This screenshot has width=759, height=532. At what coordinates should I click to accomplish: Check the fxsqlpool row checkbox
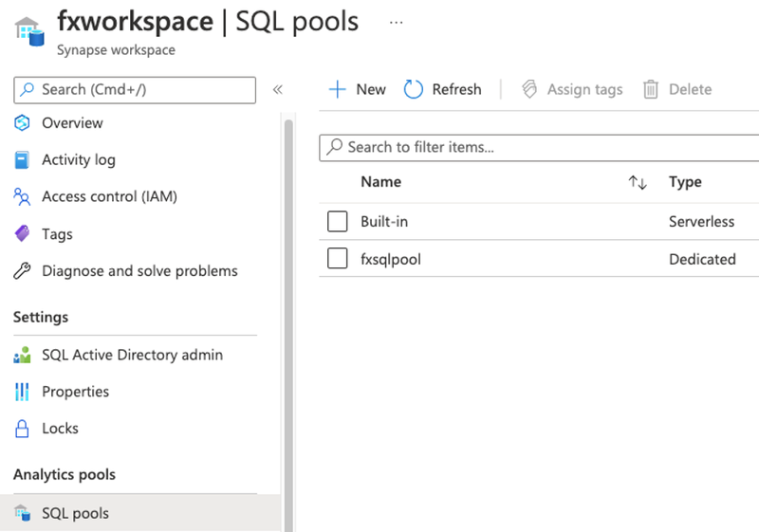(x=338, y=258)
